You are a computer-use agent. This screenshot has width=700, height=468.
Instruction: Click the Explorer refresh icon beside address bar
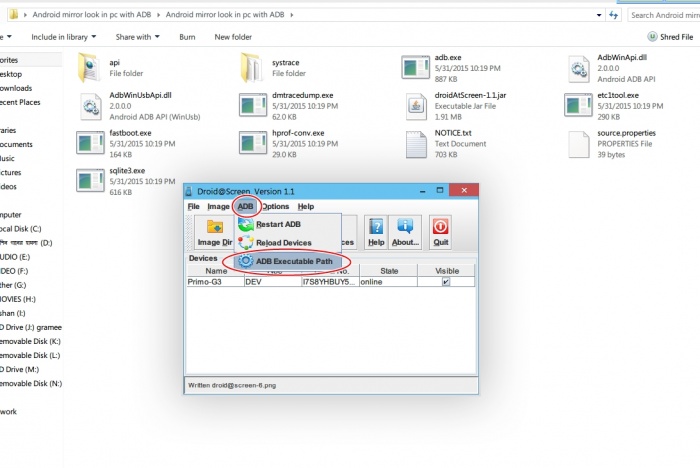(613, 15)
